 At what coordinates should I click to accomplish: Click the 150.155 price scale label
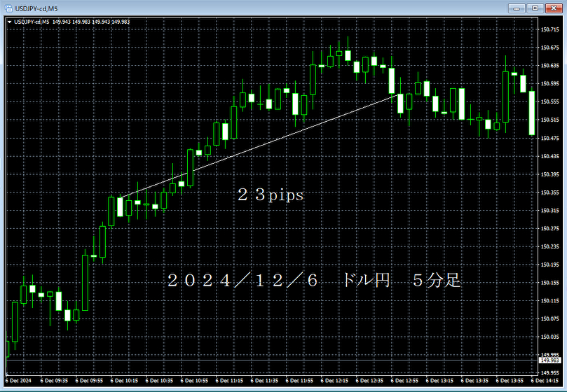pyautogui.click(x=549, y=283)
